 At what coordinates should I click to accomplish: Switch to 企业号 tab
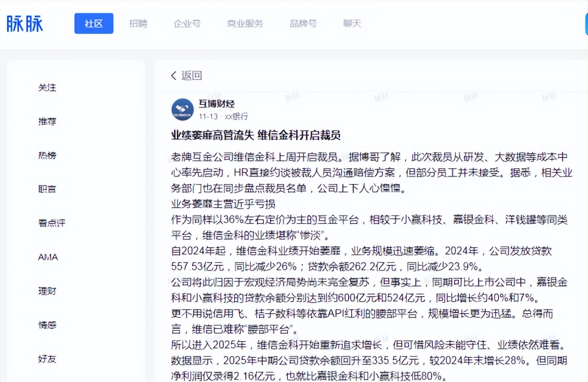pyautogui.click(x=187, y=24)
